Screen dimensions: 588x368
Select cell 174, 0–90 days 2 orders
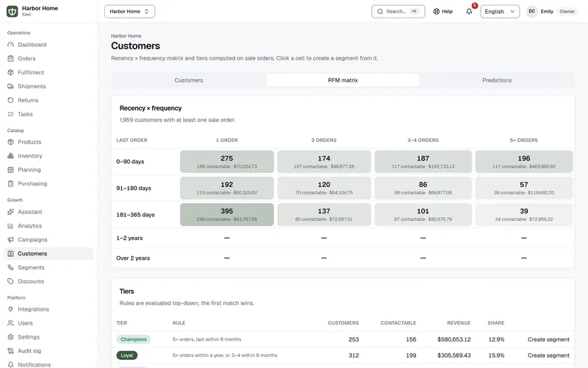pos(324,162)
